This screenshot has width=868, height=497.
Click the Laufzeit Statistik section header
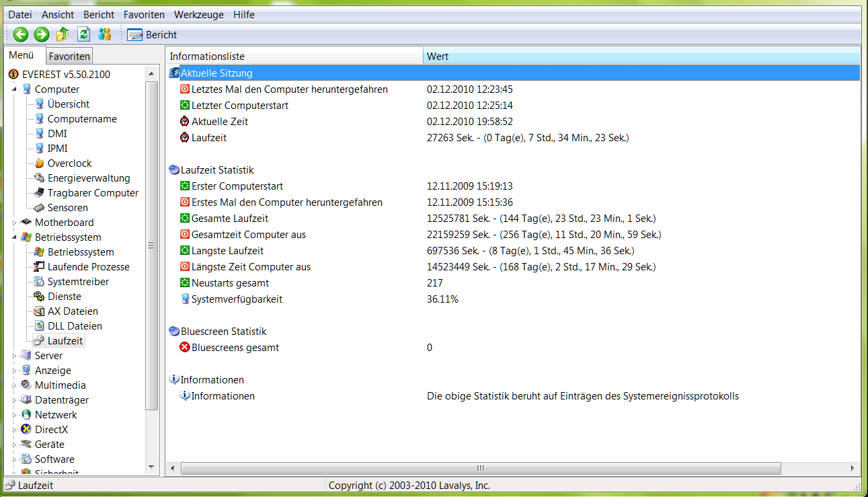point(217,170)
